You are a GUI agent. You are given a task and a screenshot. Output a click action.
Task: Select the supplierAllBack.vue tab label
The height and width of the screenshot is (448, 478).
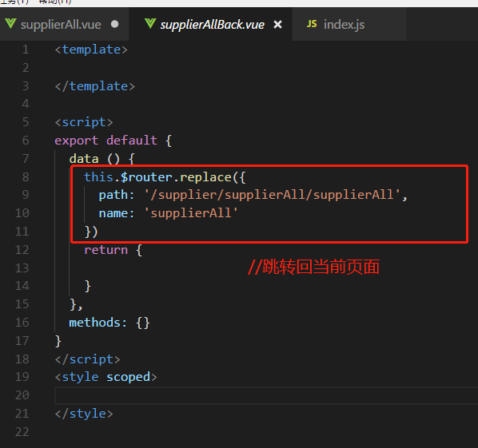coord(213,25)
